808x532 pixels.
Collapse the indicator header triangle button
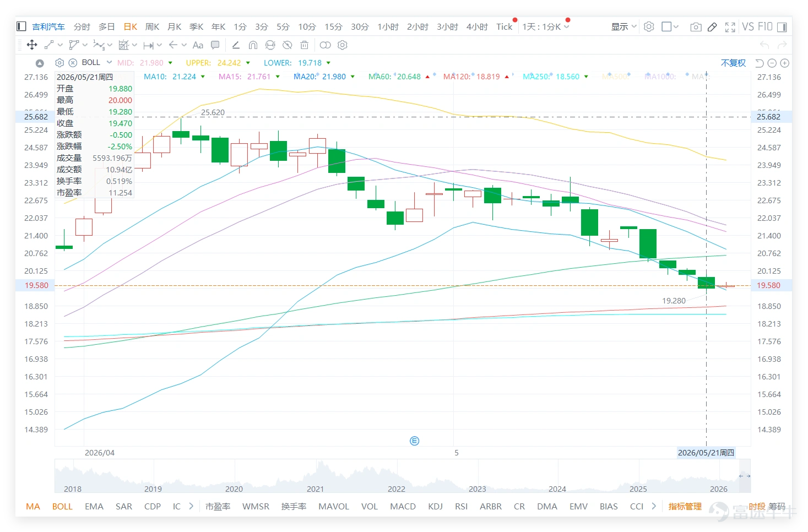point(40,63)
